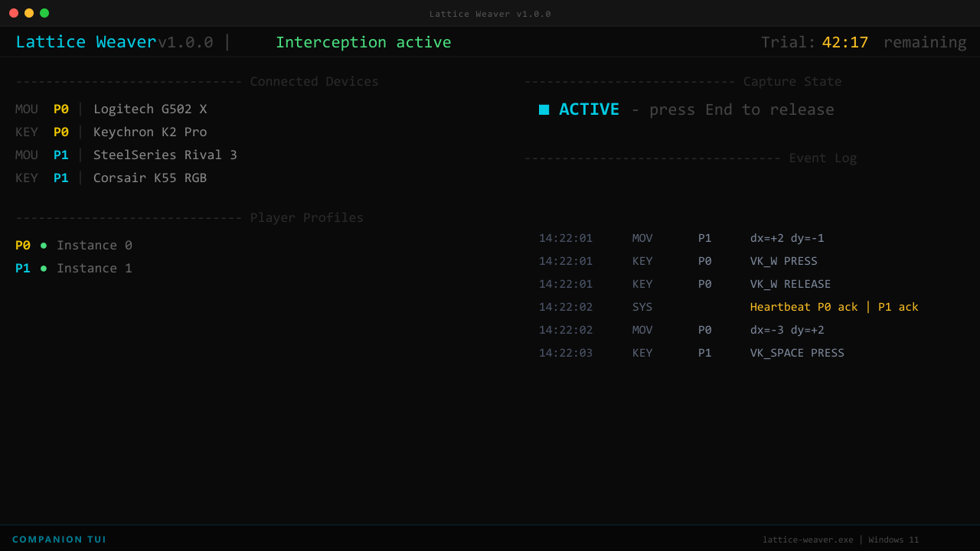Click the P0 badge on the Logitech row
The height and width of the screenshot is (551, 980).
click(61, 109)
